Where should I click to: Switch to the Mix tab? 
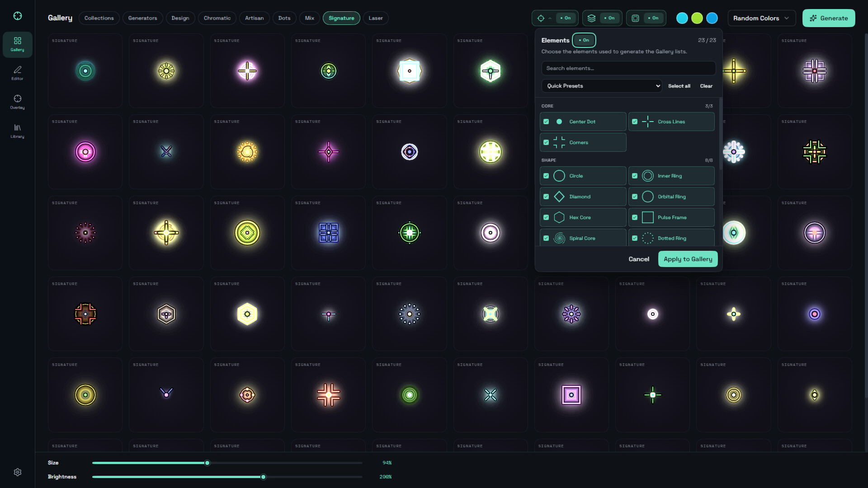pos(310,18)
